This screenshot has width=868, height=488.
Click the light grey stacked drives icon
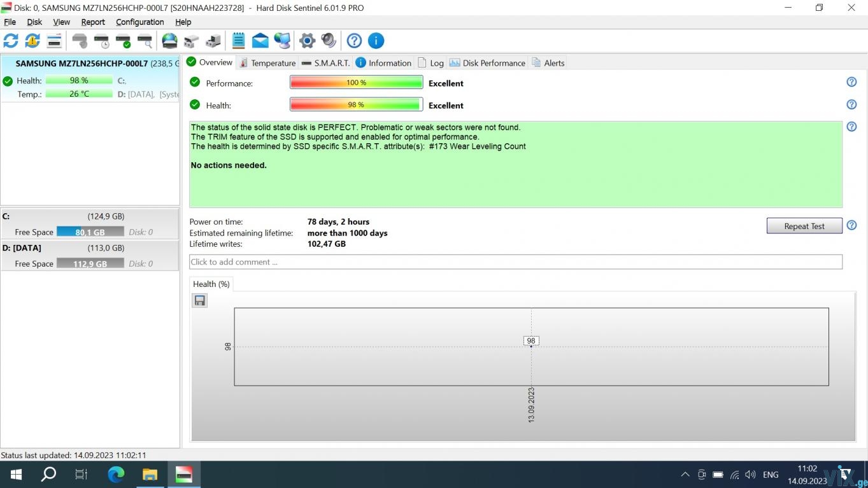tap(191, 41)
